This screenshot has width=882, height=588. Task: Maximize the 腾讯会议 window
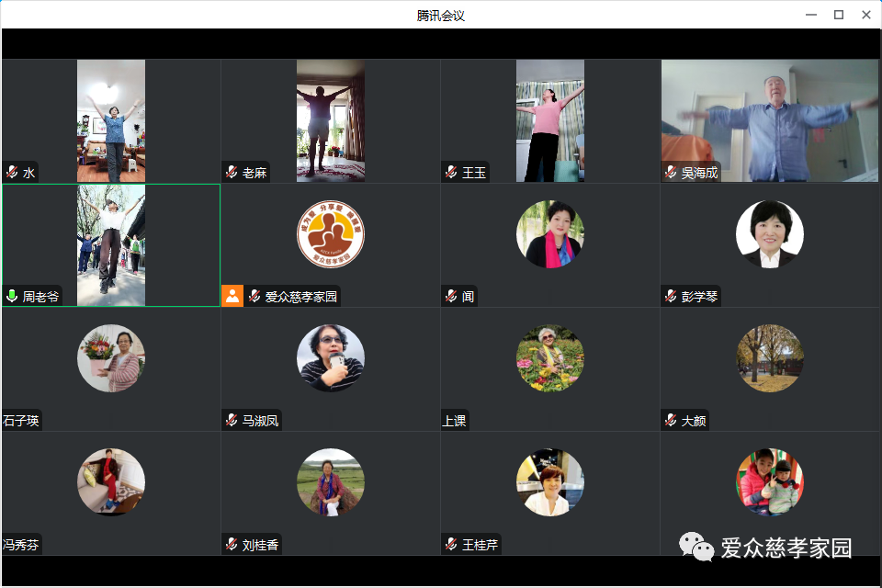[x=838, y=15]
